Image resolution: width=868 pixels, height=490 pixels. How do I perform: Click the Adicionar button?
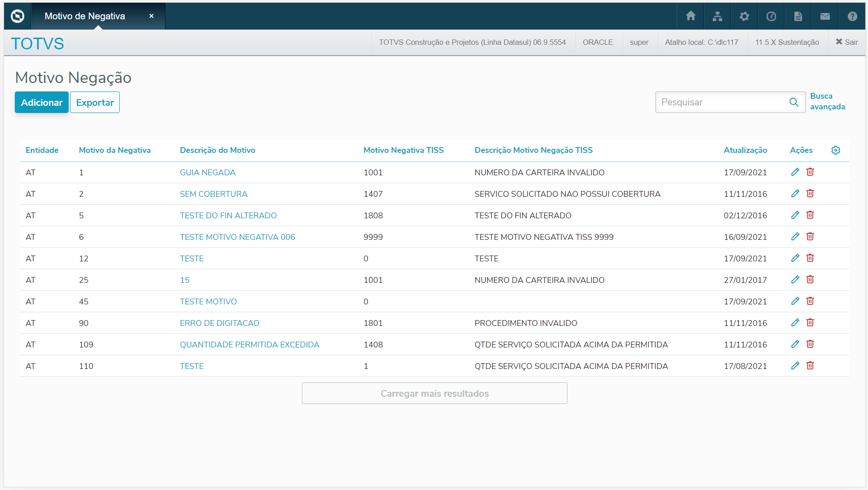[x=42, y=102]
